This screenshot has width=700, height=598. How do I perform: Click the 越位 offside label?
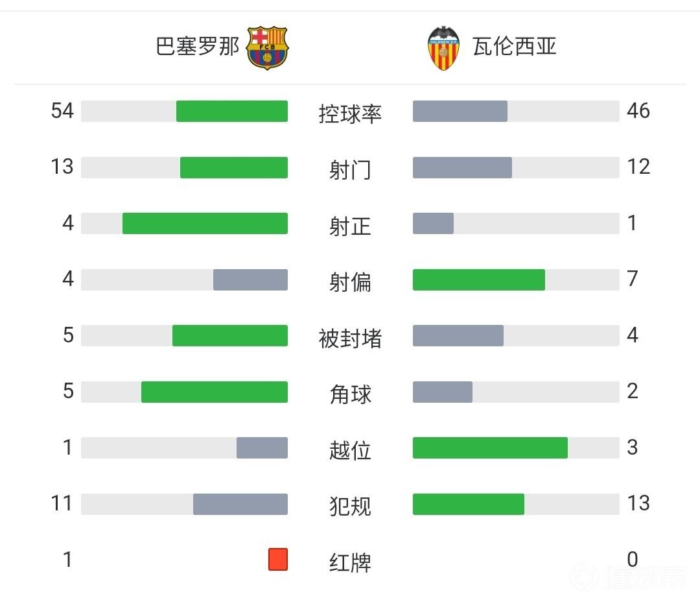pos(350,449)
